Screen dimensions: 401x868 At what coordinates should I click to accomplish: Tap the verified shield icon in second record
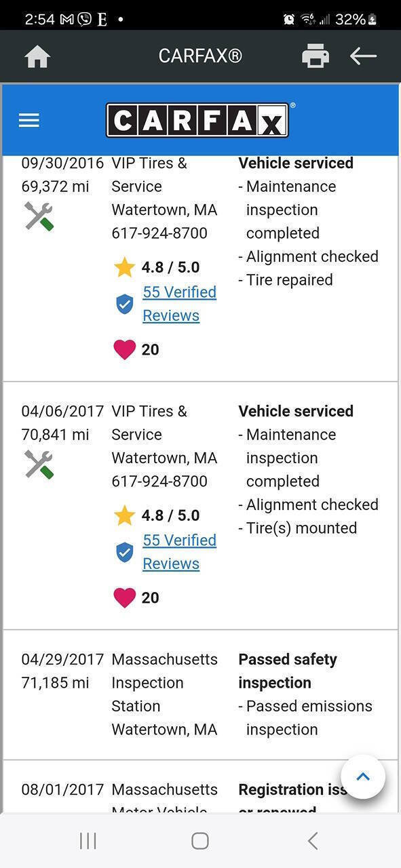[x=125, y=552]
